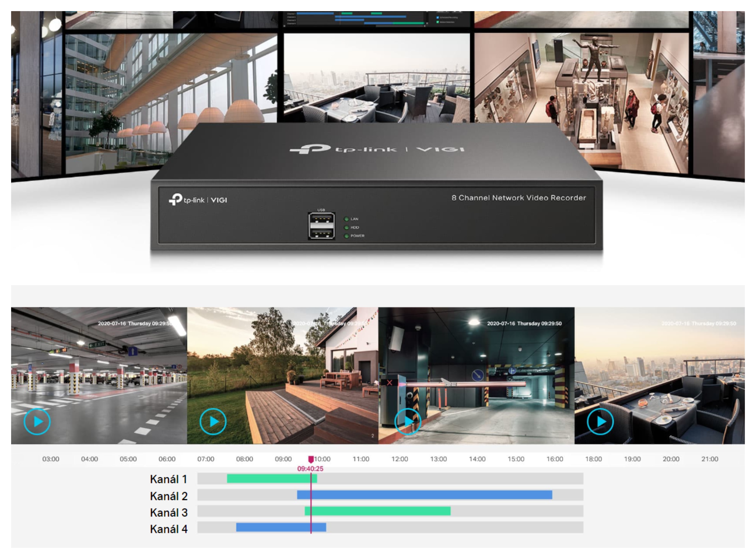Click the 04:00 time tick

tap(89, 459)
